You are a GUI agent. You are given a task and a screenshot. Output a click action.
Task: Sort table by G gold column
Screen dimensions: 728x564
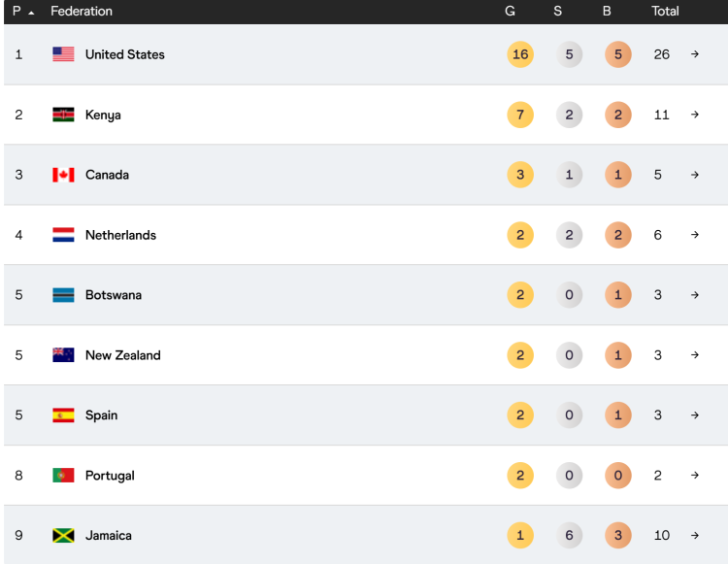(510, 11)
